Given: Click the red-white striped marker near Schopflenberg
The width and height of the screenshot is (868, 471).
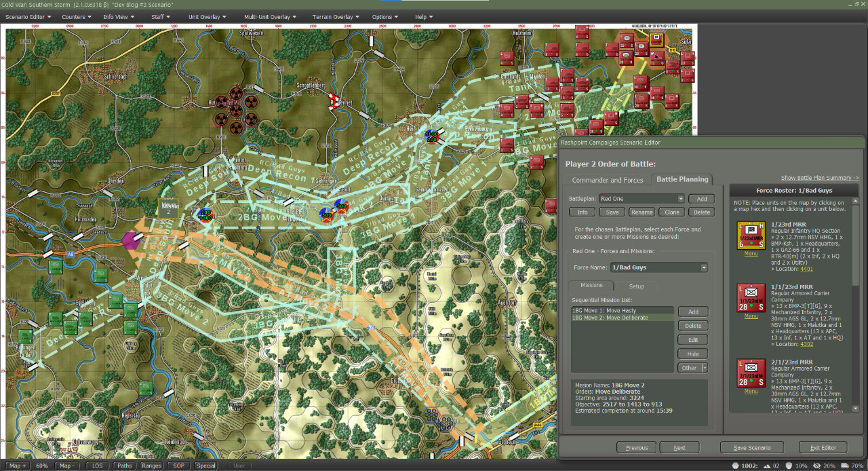Looking at the screenshot, I should pyautogui.click(x=334, y=102).
